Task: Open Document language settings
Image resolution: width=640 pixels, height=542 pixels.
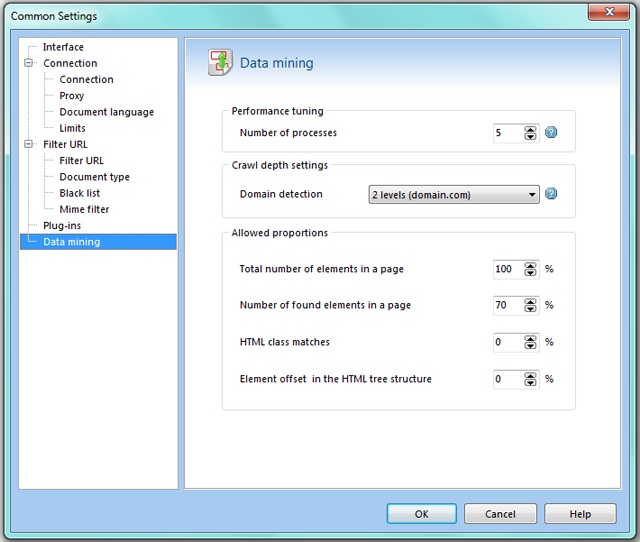Action: click(107, 112)
